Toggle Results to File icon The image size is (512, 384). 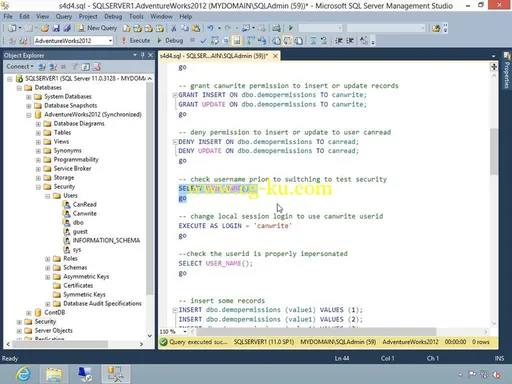point(299,41)
